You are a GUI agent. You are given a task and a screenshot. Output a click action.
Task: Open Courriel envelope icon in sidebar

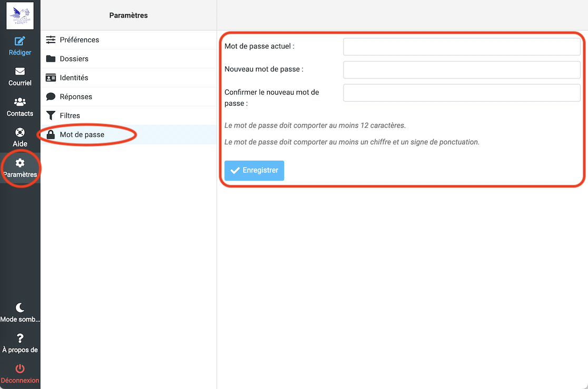20,72
